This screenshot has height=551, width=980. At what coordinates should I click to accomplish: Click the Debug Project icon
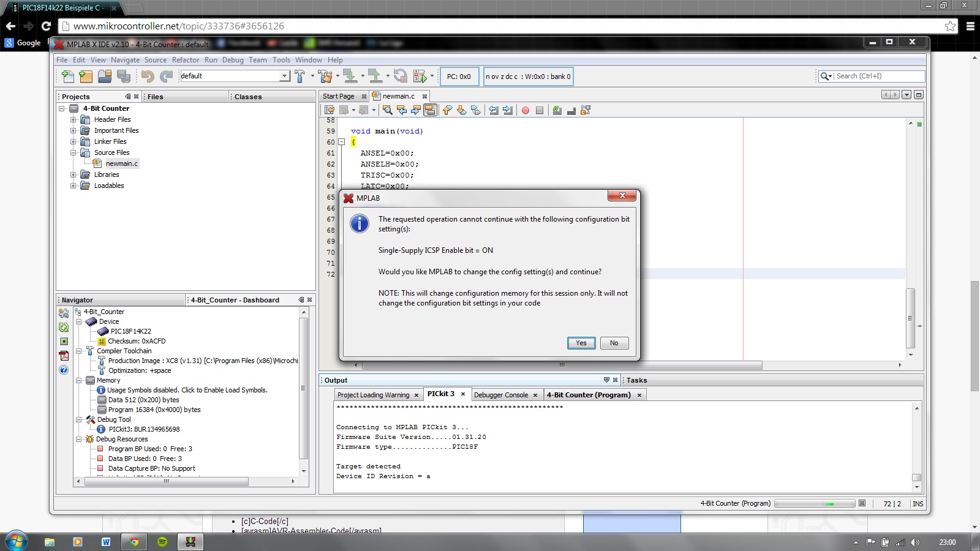[420, 76]
